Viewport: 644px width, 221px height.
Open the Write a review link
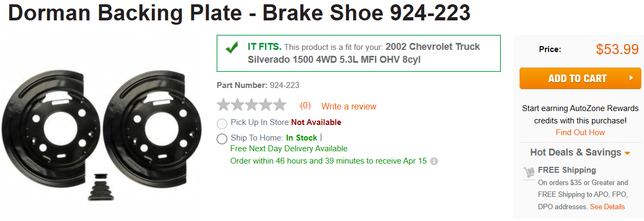pyautogui.click(x=349, y=106)
